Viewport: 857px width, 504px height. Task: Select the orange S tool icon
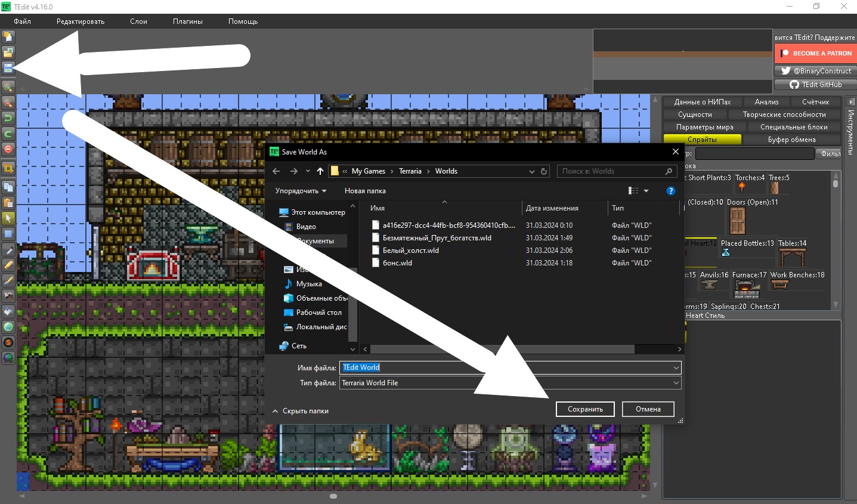point(8,342)
